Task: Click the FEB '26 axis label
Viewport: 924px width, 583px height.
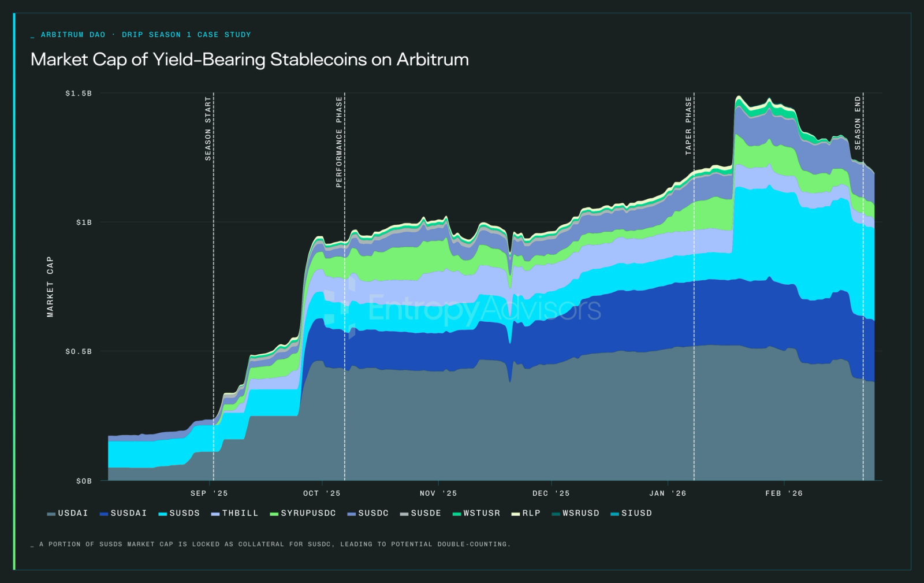Action: point(784,493)
